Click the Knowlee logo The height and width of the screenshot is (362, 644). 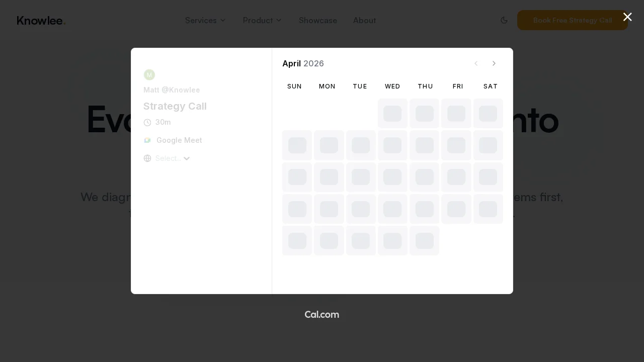[41, 21]
